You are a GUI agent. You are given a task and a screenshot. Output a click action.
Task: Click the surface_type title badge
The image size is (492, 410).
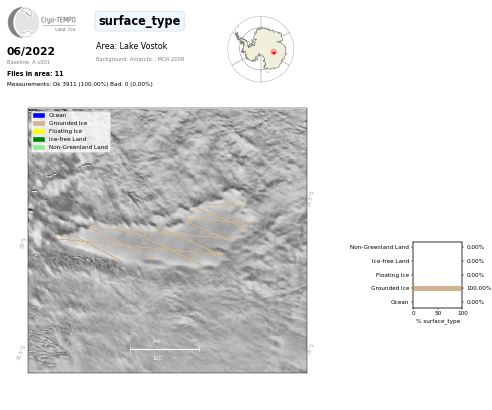coord(140,21)
